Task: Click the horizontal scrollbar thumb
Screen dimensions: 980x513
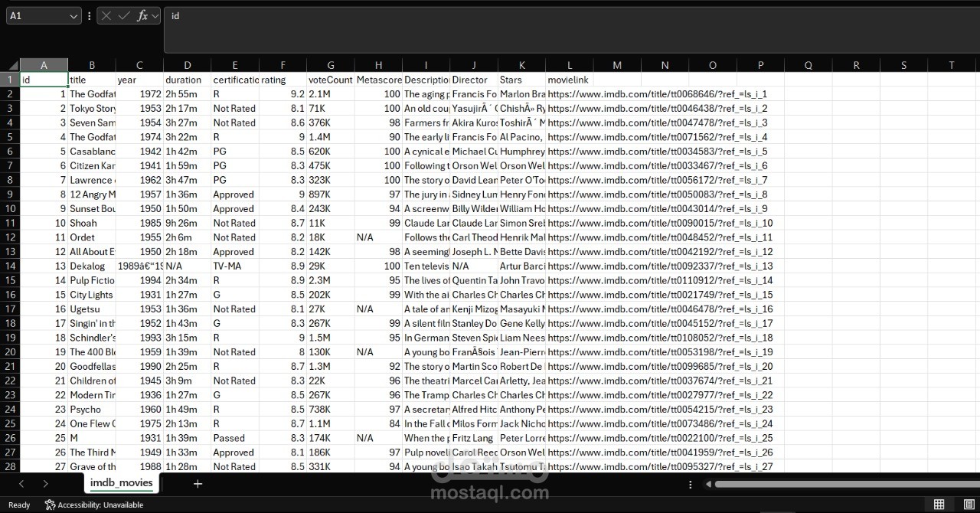Action: pos(847,484)
